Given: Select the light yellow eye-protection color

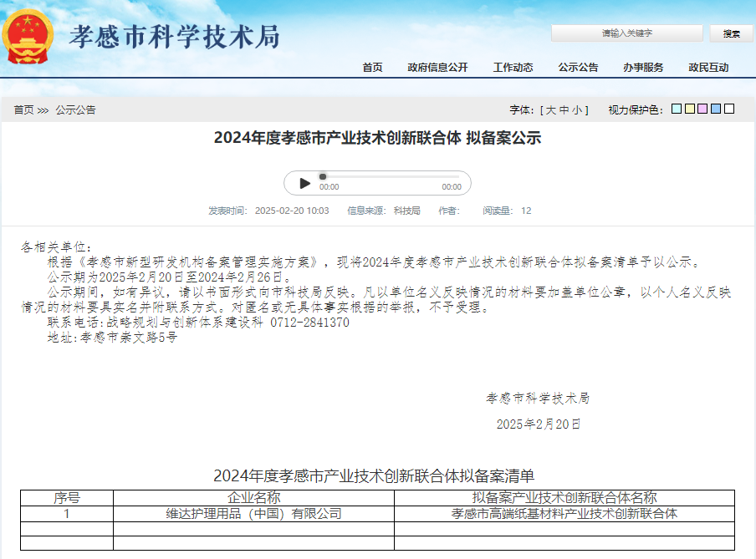Looking at the screenshot, I should (x=690, y=109).
